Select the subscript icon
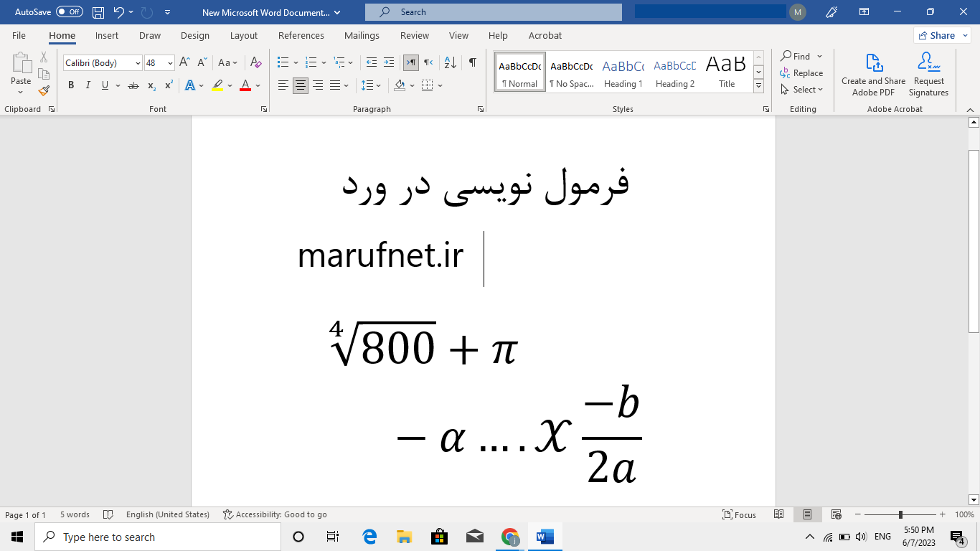 pos(151,85)
